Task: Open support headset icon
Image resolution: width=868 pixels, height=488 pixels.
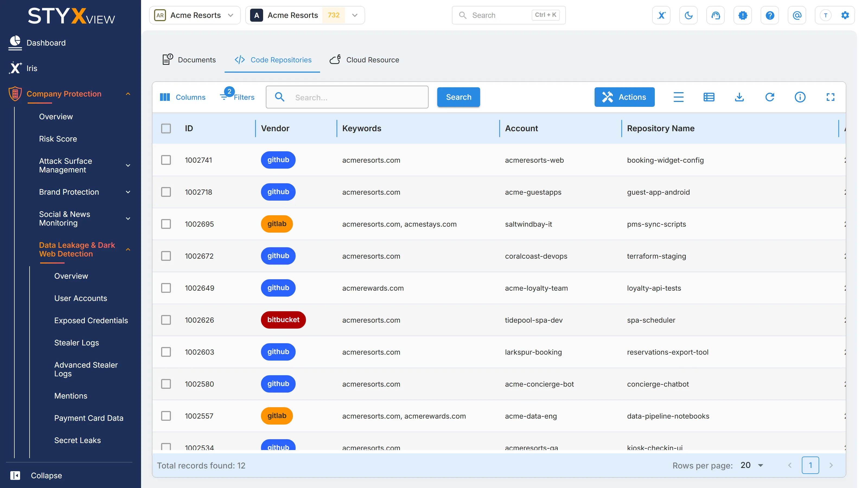Action: click(715, 15)
